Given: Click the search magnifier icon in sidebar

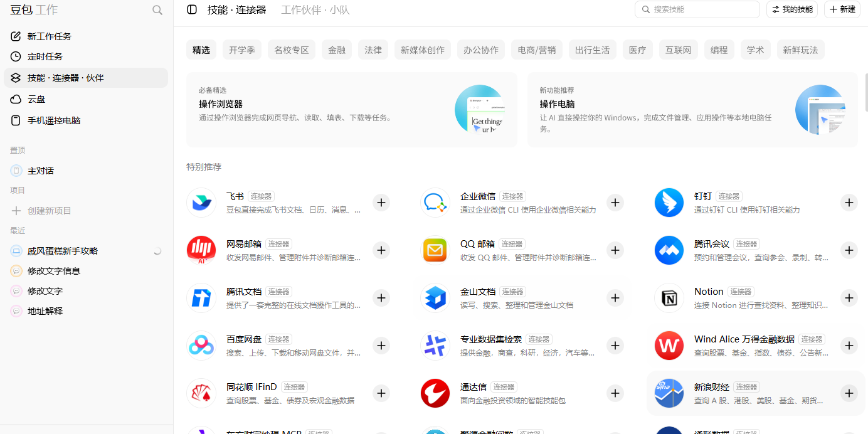Looking at the screenshot, I should coord(157,10).
